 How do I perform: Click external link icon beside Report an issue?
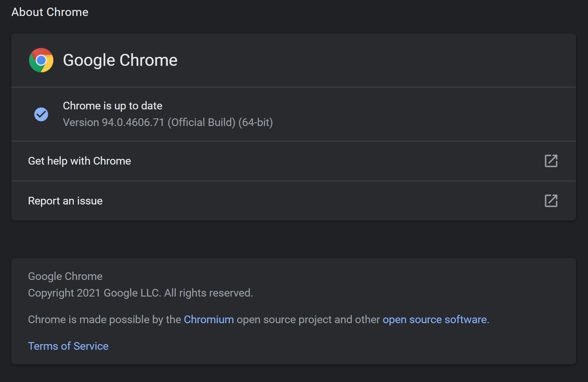(x=551, y=201)
